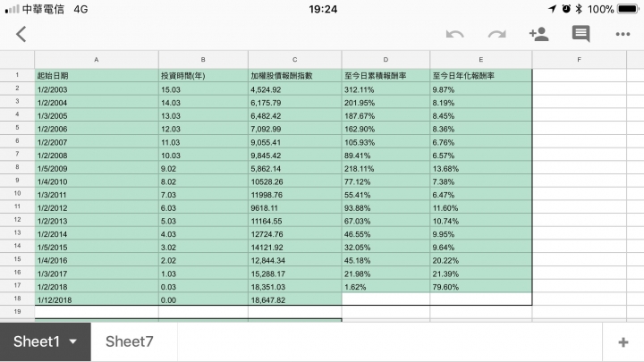Image resolution: width=644 pixels, height=362 pixels.
Task: Select cell with value 11.60%
Action: tap(481, 207)
